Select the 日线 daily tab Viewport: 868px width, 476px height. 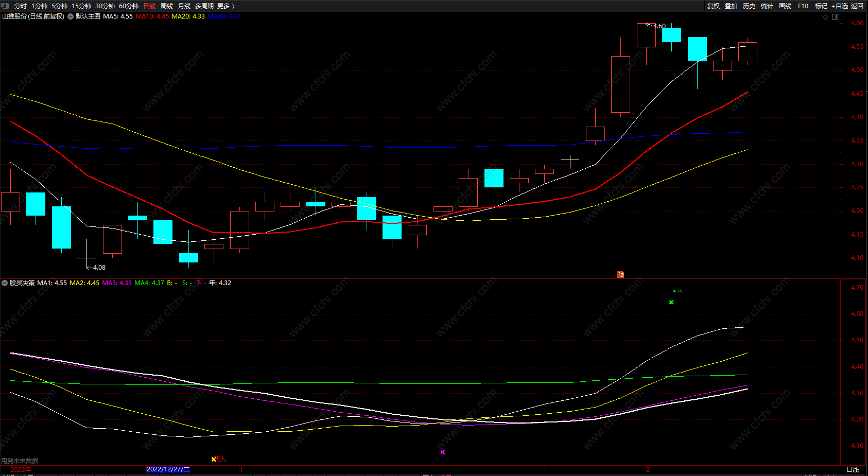pyautogui.click(x=149, y=6)
